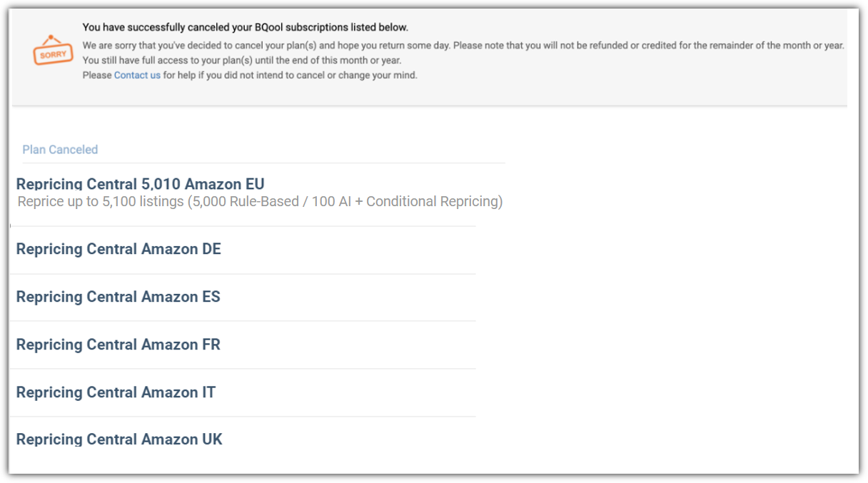The height and width of the screenshot is (483, 868).
Task: Click the successfully canceled subscriptions headline
Action: click(x=245, y=28)
